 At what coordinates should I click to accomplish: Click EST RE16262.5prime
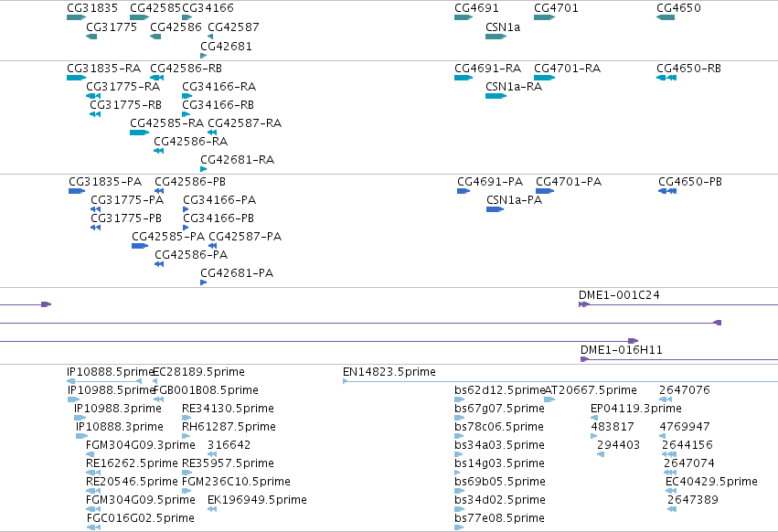[x=132, y=463]
